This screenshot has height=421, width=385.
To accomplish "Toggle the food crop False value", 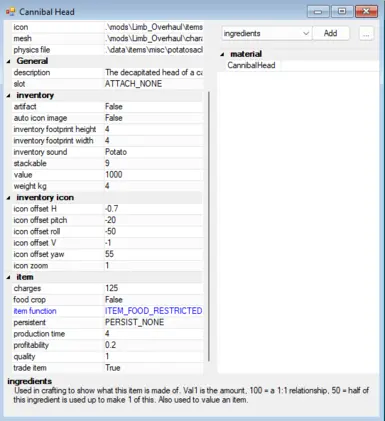I will 153,300.
